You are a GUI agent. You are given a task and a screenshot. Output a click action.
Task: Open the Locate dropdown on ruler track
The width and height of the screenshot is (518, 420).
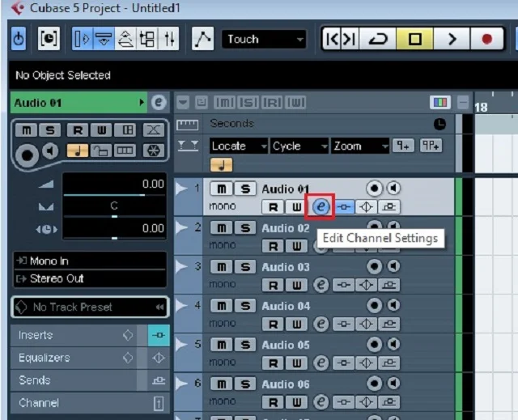239,146
